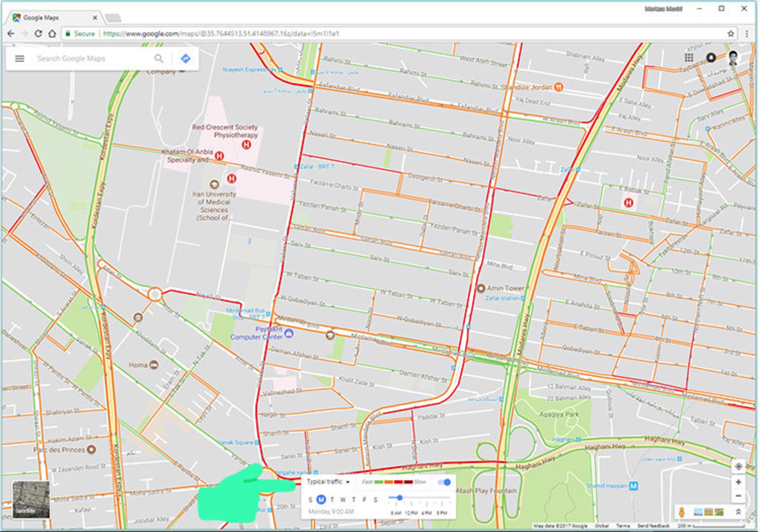Zoom in with the plus button
Screen dimensions: 760x532
tap(738, 482)
